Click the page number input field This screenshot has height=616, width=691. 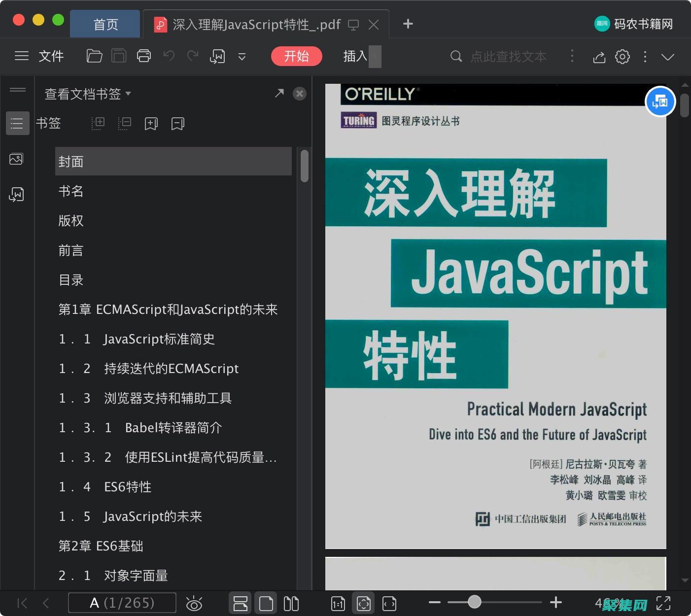point(122,602)
